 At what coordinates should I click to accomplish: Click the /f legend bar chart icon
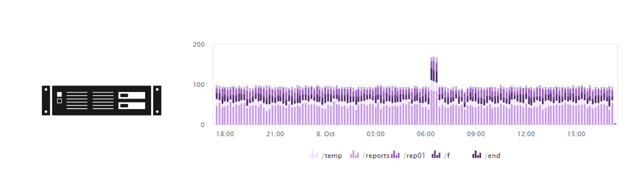[436, 155]
